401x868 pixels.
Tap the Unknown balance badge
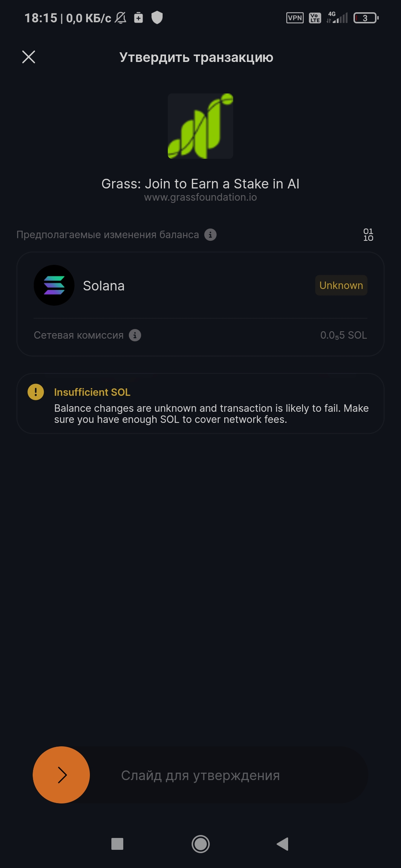(x=341, y=285)
